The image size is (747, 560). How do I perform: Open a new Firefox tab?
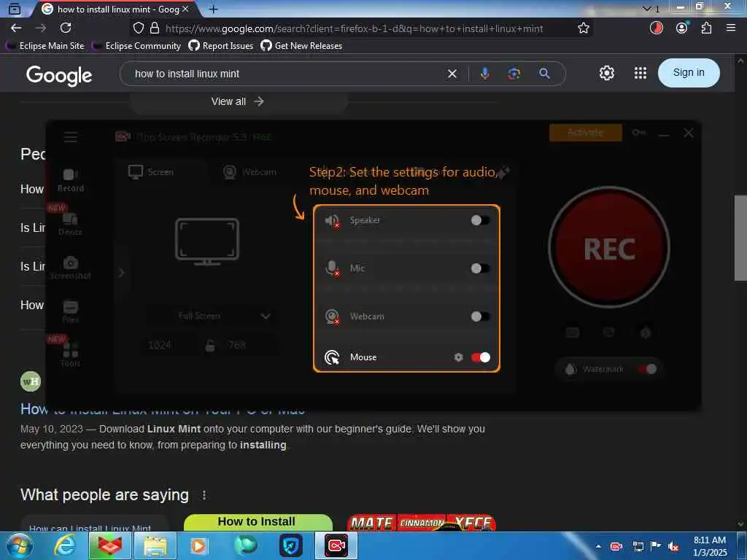(x=214, y=9)
